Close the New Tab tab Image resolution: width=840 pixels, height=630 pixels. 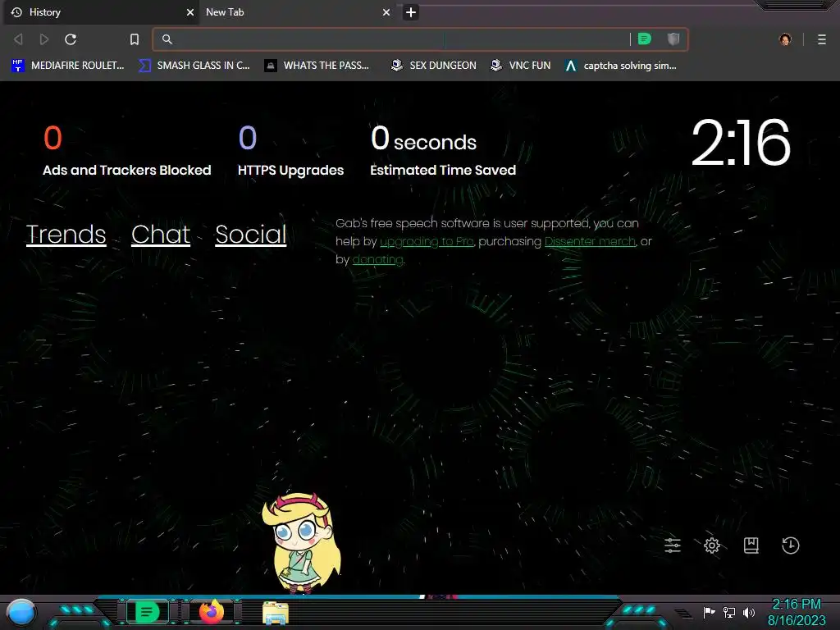[386, 12]
